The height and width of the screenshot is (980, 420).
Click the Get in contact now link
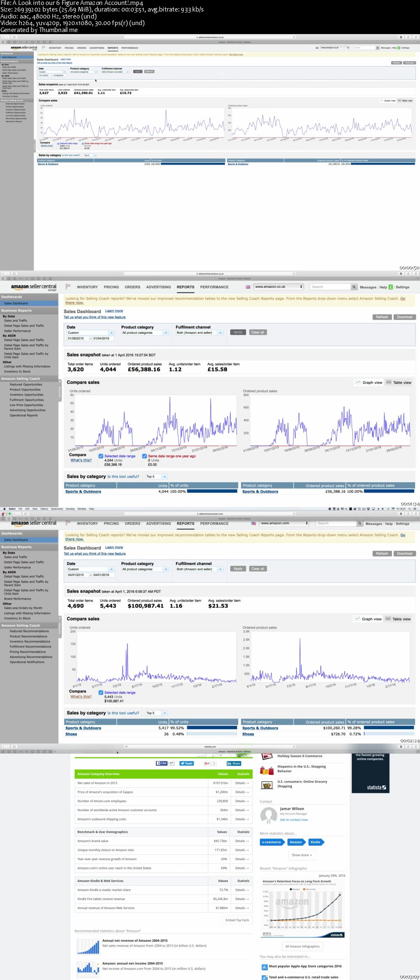pyautogui.click(x=294, y=819)
